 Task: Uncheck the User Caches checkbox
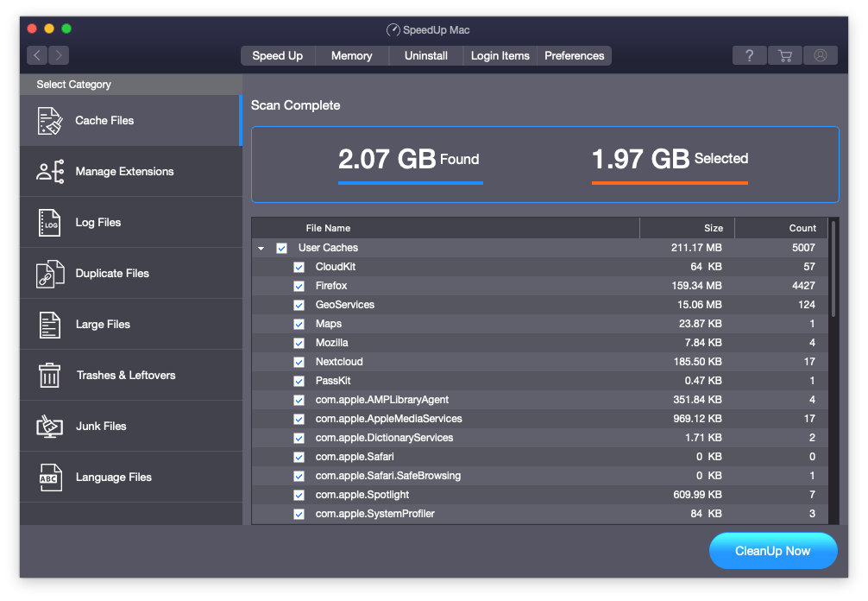pyautogui.click(x=282, y=248)
